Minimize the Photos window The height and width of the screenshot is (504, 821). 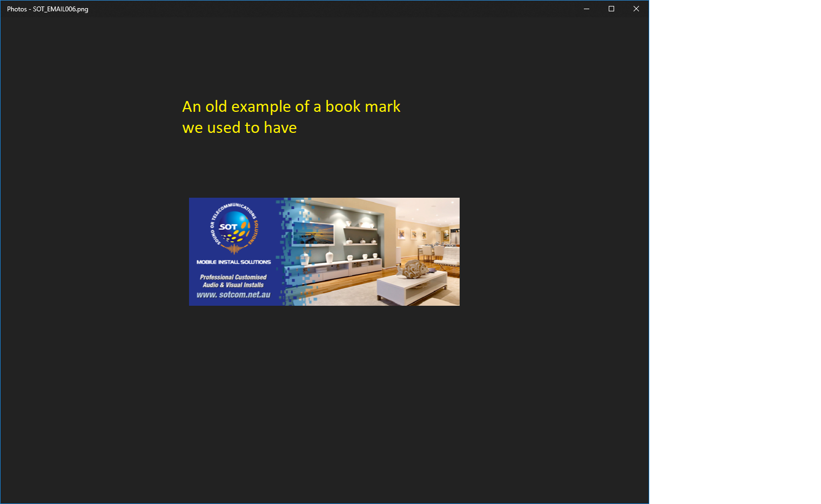586,9
